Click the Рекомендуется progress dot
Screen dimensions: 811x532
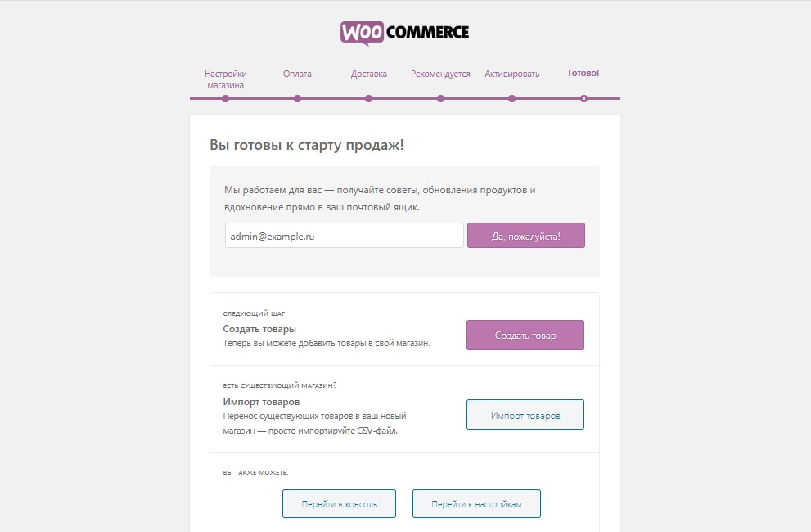pyautogui.click(x=440, y=98)
